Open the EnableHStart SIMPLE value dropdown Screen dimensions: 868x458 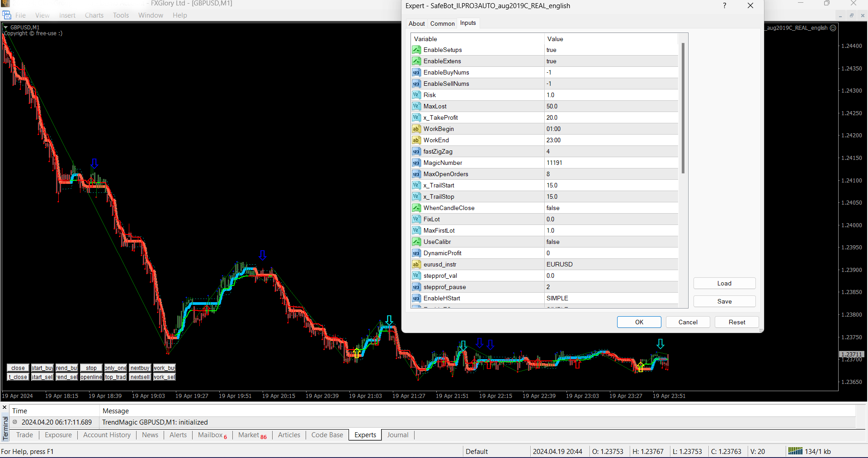pos(610,298)
